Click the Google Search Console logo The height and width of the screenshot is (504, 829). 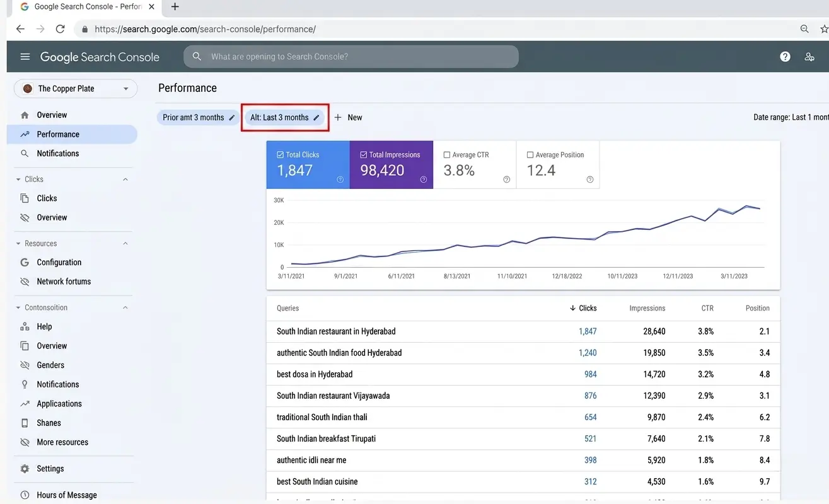point(100,57)
